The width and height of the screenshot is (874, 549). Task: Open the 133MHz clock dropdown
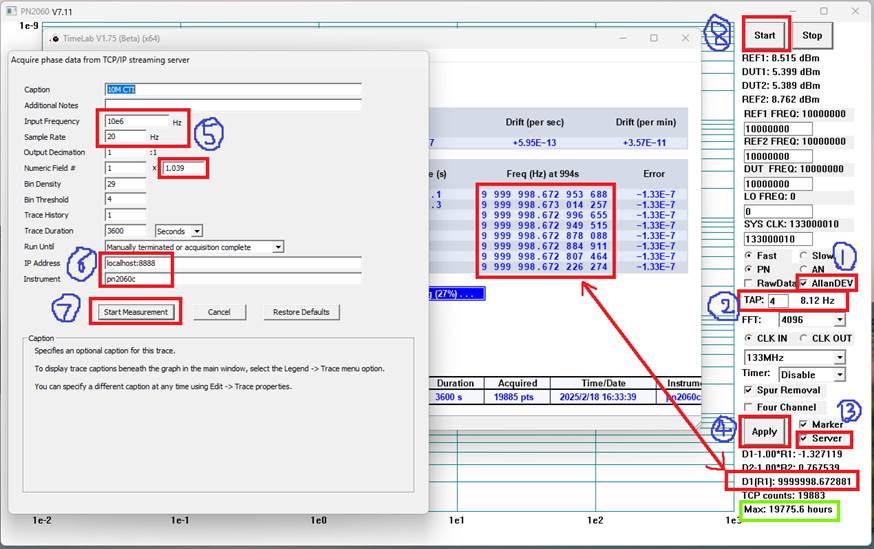click(x=839, y=358)
